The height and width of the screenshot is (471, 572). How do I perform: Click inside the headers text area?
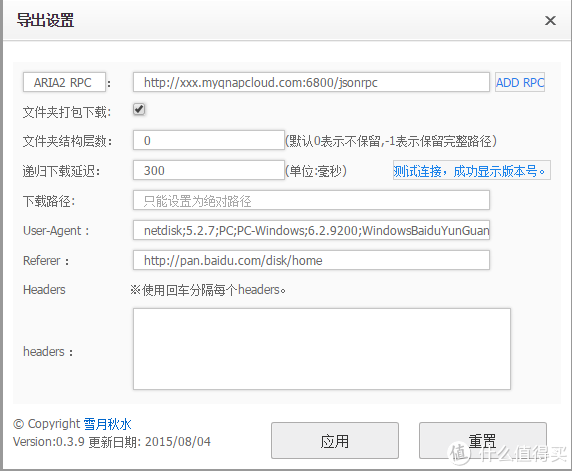pos(322,349)
